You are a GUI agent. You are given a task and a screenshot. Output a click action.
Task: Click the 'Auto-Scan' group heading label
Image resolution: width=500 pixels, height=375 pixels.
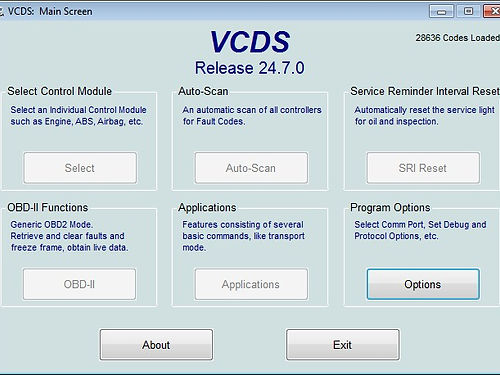tap(203, 91)
